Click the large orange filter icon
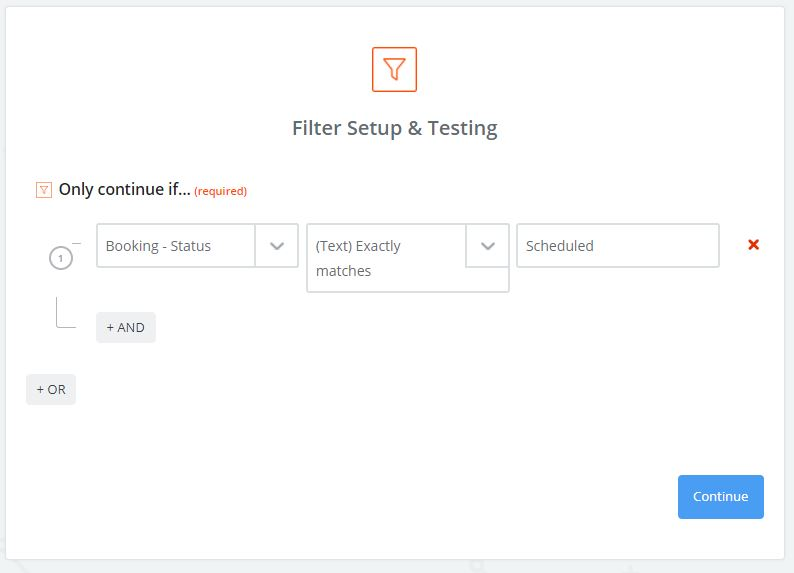The image size is (794, 573). [394, 69]
